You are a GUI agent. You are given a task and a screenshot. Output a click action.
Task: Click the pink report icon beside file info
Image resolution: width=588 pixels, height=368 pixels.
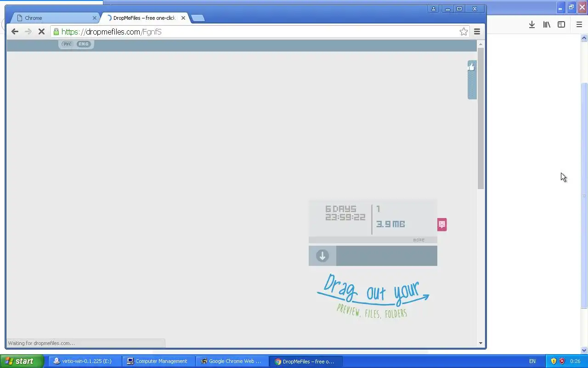(x=442, y=224)
